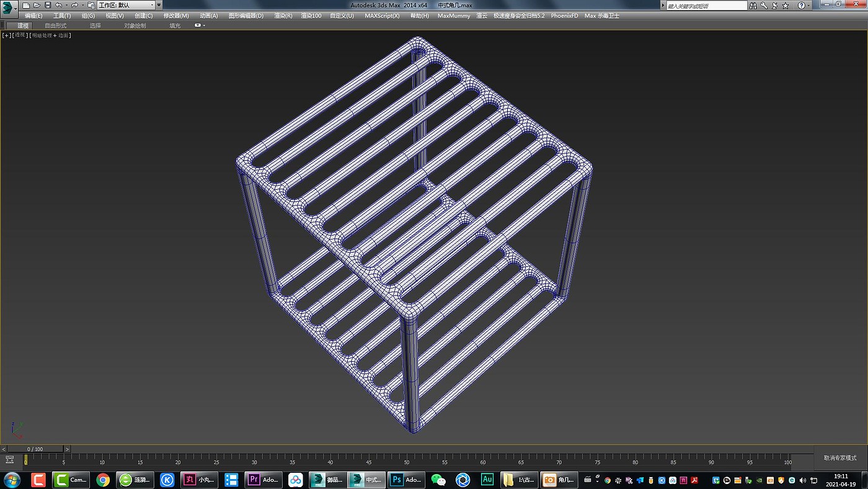Open the help question mark icon
Image resolution: width=868 pixels, height=489 pixels.
tap(800, 6)
